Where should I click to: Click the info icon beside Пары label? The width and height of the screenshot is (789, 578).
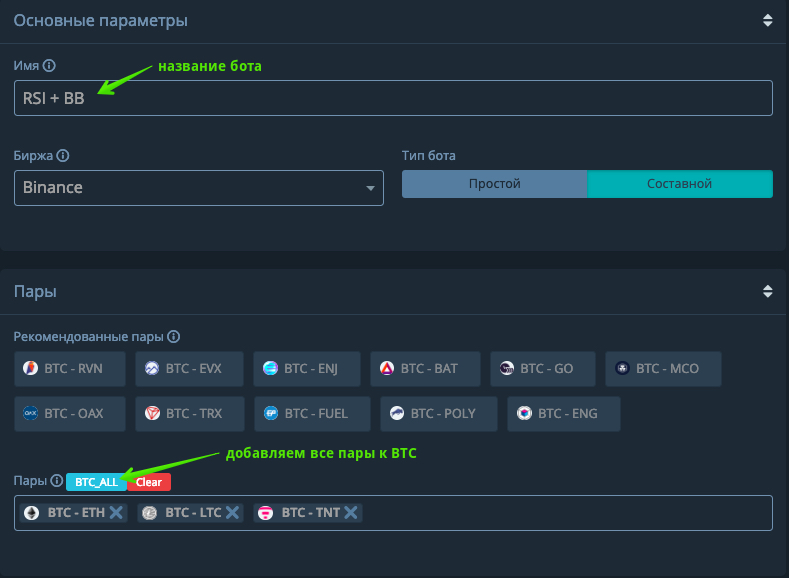(57, 481)
